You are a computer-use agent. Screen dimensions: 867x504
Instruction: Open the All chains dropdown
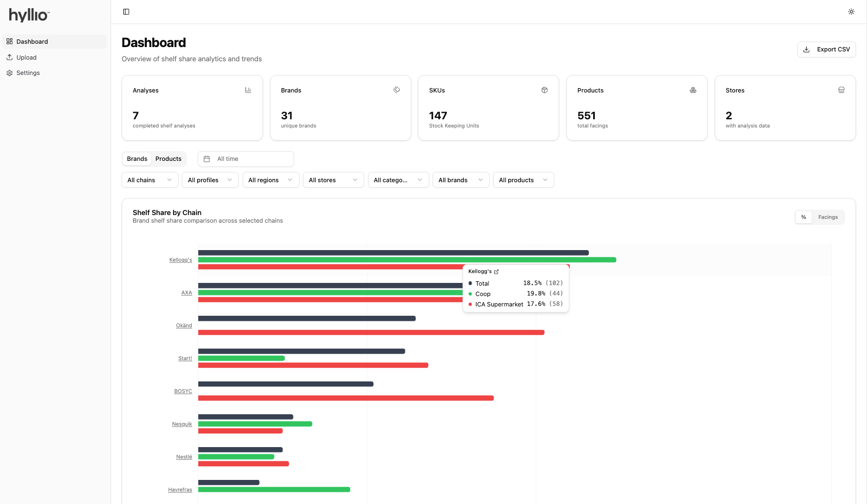[x=150, y=180]
